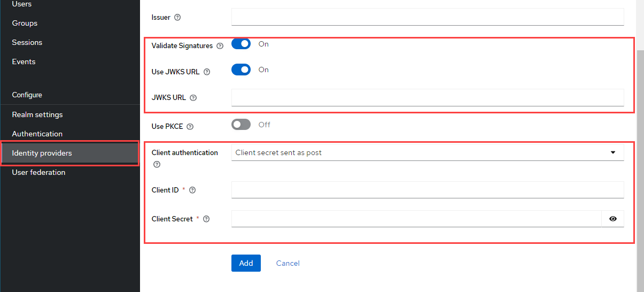The width and height of the screenshot is (644, 292).
Task: Open help icon next to Use PKCE
Action: coord(190,127)
